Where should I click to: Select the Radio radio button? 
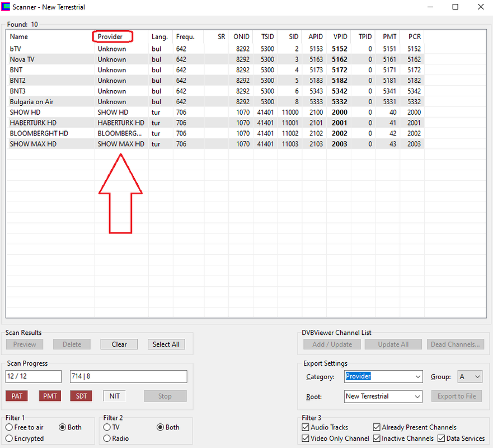tap(116, 438)
